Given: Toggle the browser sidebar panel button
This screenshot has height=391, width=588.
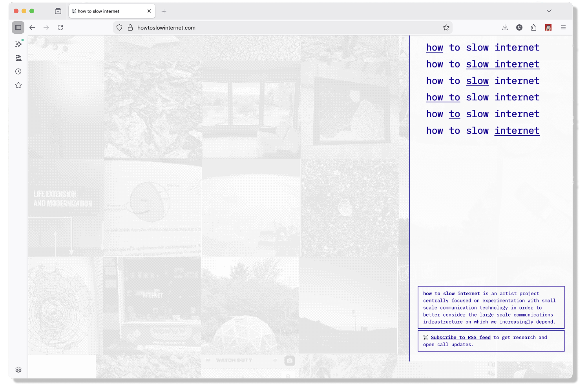Looking at the screenshot, I should [x=18, y=27].
